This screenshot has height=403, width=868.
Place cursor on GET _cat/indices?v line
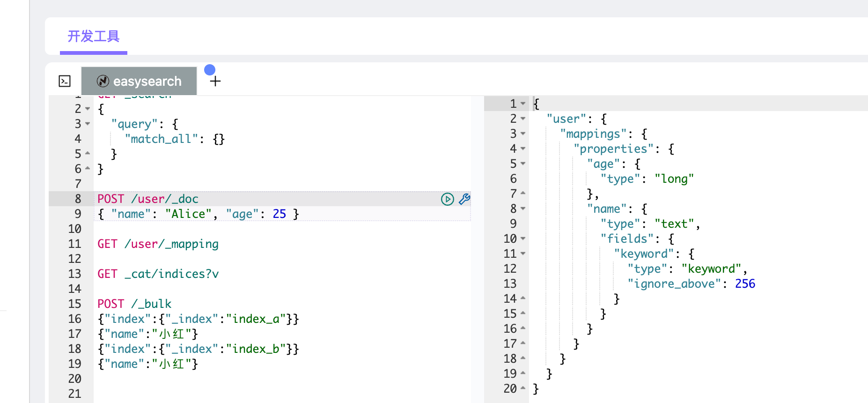[158, 274]
